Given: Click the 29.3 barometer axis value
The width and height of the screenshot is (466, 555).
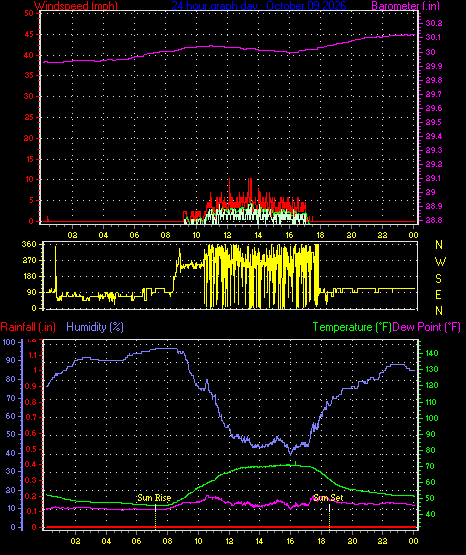Looking at the screenshot, I should (434, 150).
